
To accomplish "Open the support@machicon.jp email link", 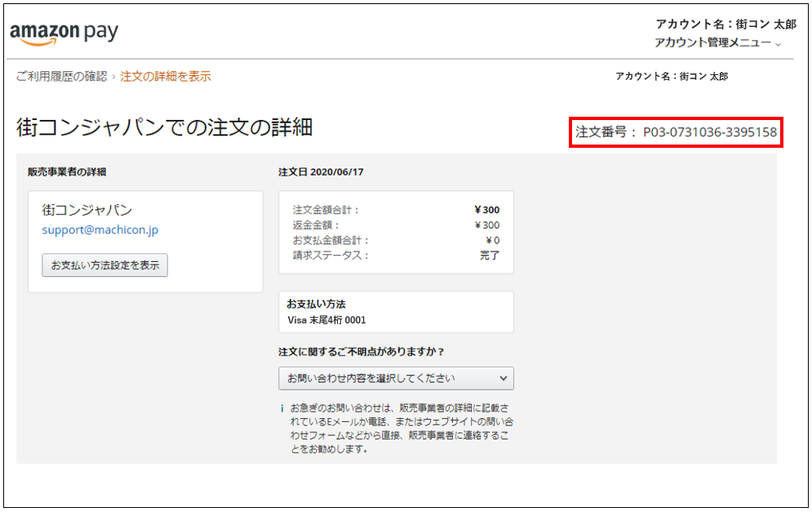I will (100, 229).
